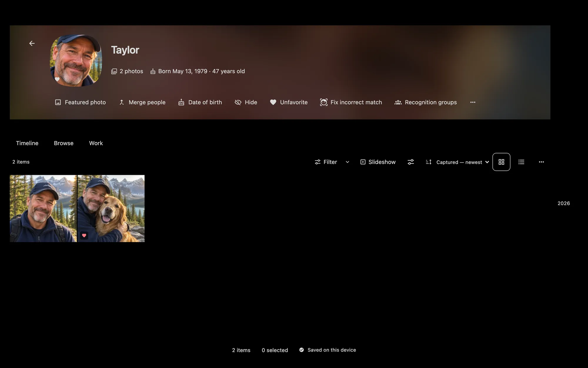Switch to the Browse tab
The height and width of the screenshot is (368, 588).
(64, 143)
